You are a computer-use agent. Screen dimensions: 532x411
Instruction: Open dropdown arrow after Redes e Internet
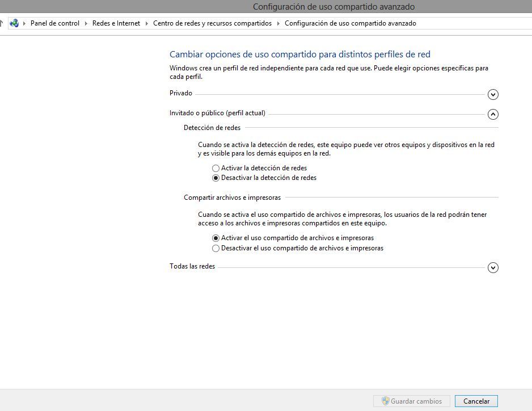146,23
